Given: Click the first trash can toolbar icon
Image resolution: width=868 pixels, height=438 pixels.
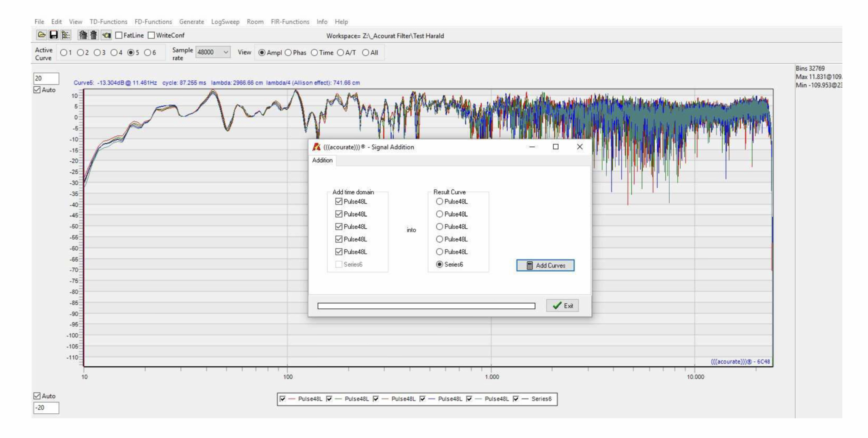Looking at the screenshot, I should (x=83, y=35).
